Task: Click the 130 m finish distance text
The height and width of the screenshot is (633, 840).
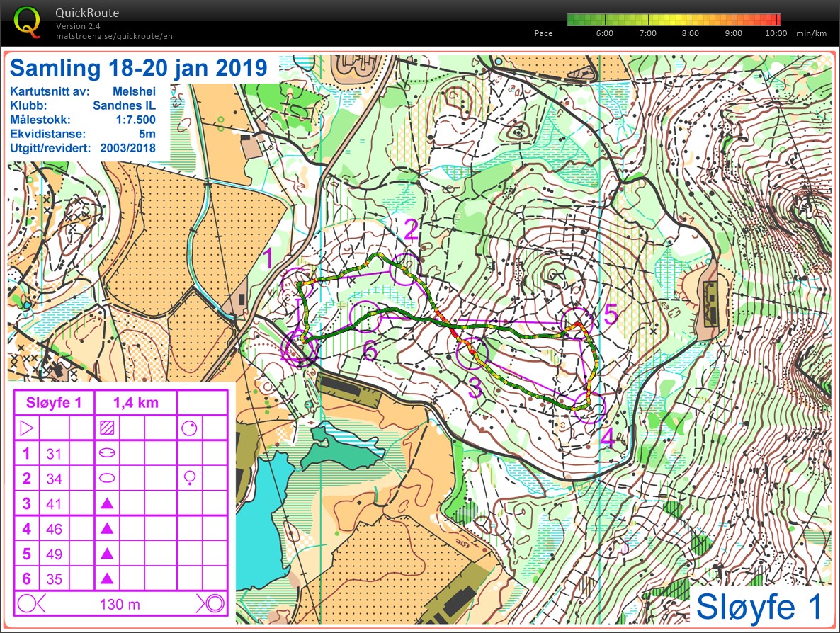Action: tap(120, 604)
